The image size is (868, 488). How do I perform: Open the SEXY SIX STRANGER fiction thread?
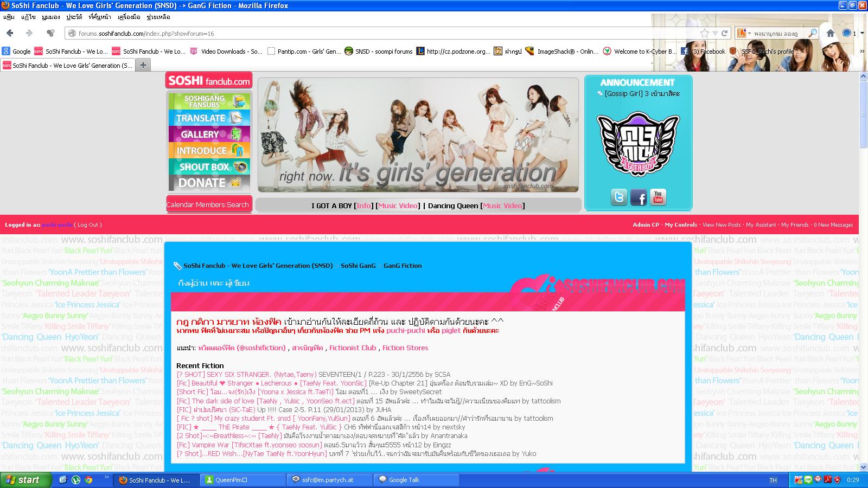(246, 375)
